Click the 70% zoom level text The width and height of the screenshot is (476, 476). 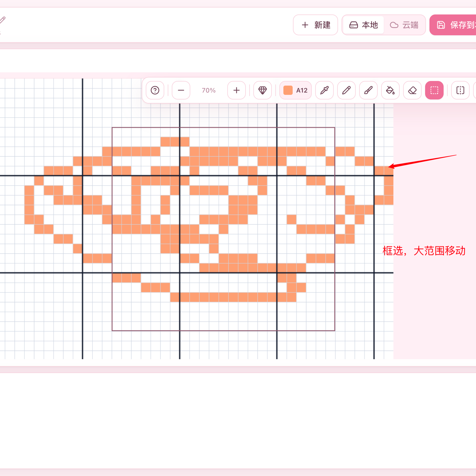(x=209, y=90)
